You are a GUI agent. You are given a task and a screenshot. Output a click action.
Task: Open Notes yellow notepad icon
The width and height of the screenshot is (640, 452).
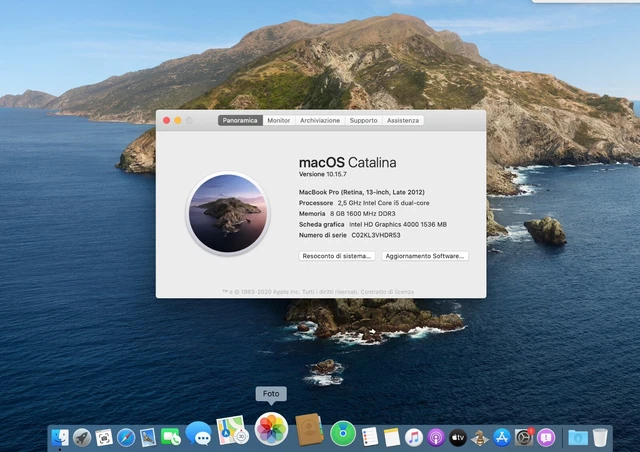click(x=392, y=437)
